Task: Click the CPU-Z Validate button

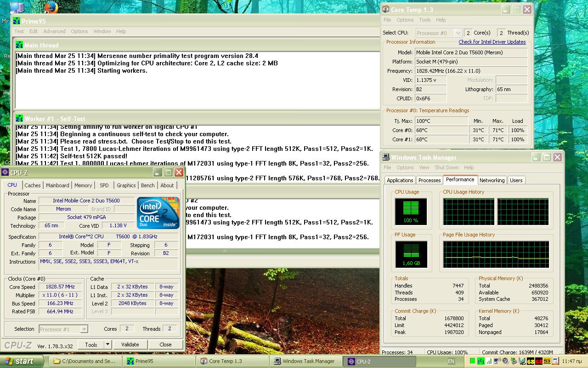Action: click(130, 344)
